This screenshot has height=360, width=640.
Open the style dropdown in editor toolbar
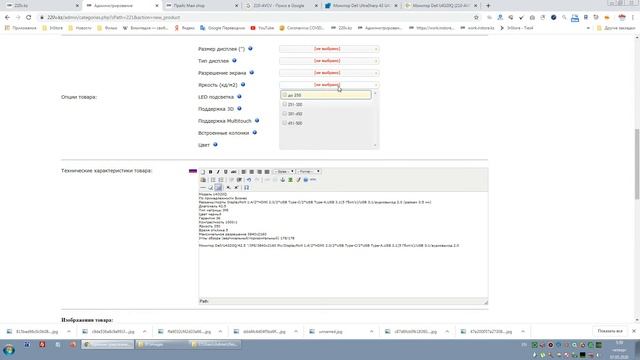284,172
